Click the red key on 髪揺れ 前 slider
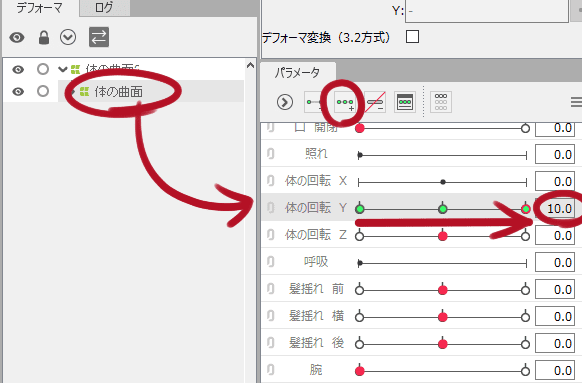The height and width of the screenshot is (383, 582). (x=442, y=290)
